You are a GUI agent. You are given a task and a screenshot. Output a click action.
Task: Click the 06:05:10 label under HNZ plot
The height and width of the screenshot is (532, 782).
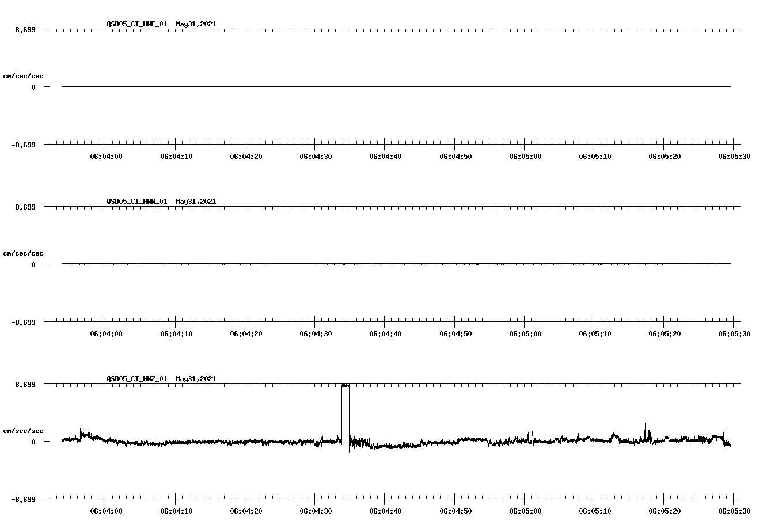click(x=595, y=511)
